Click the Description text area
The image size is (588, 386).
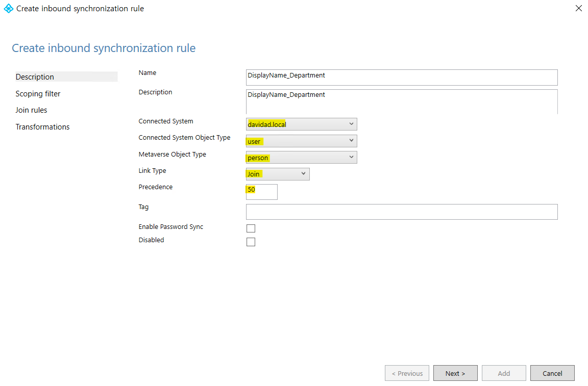click(x=402, y=101)
